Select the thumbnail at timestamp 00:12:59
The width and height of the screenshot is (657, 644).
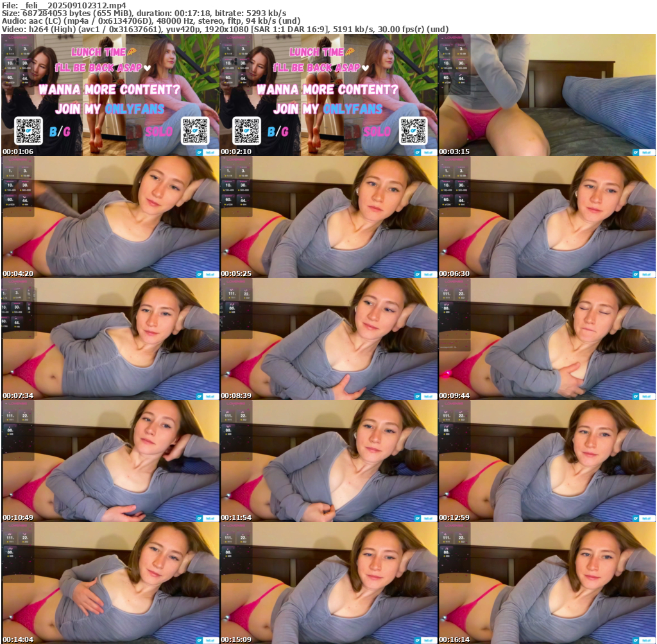coord(547,461)
